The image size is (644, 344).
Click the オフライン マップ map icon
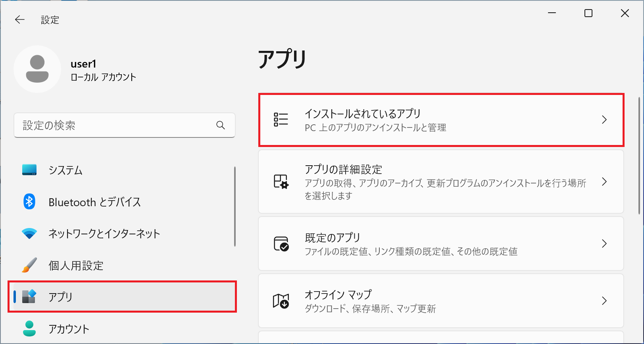281,301
